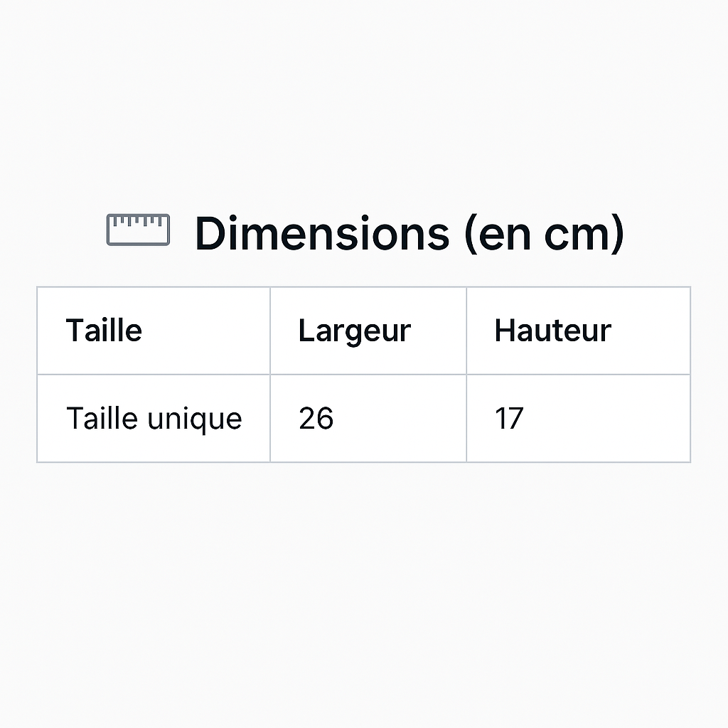Click empty space right of 26 in cell

point(400,418)
